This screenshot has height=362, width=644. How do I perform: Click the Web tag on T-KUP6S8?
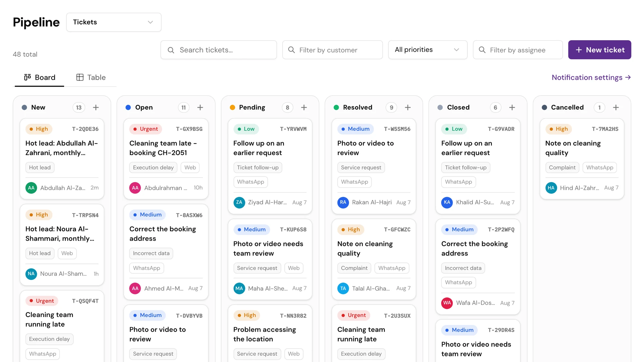(294, 268)
